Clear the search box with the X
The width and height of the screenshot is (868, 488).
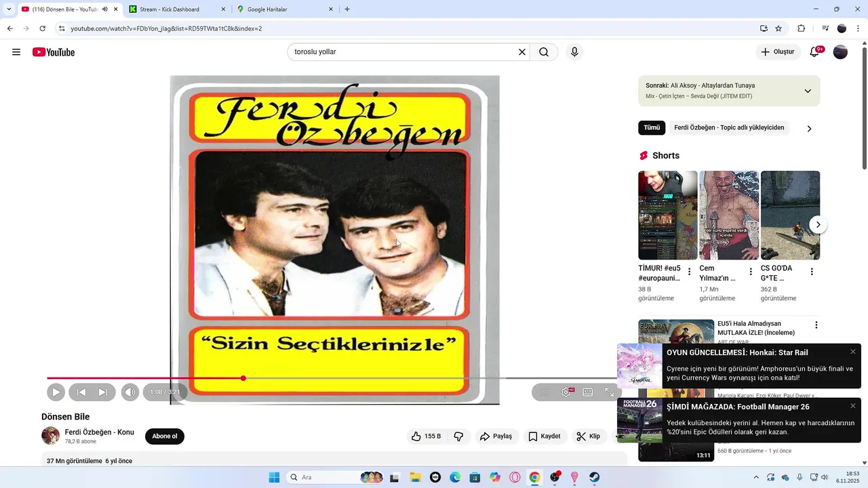(x=522, y=52)
